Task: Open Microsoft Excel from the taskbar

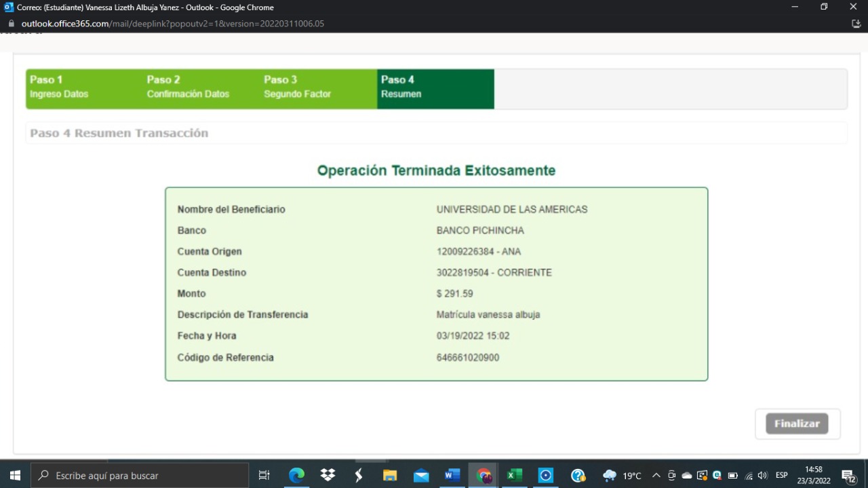Action: 515,476
